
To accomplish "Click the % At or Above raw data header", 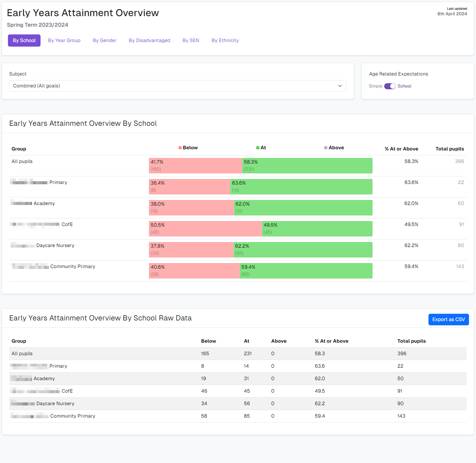I will click(331, 341).
